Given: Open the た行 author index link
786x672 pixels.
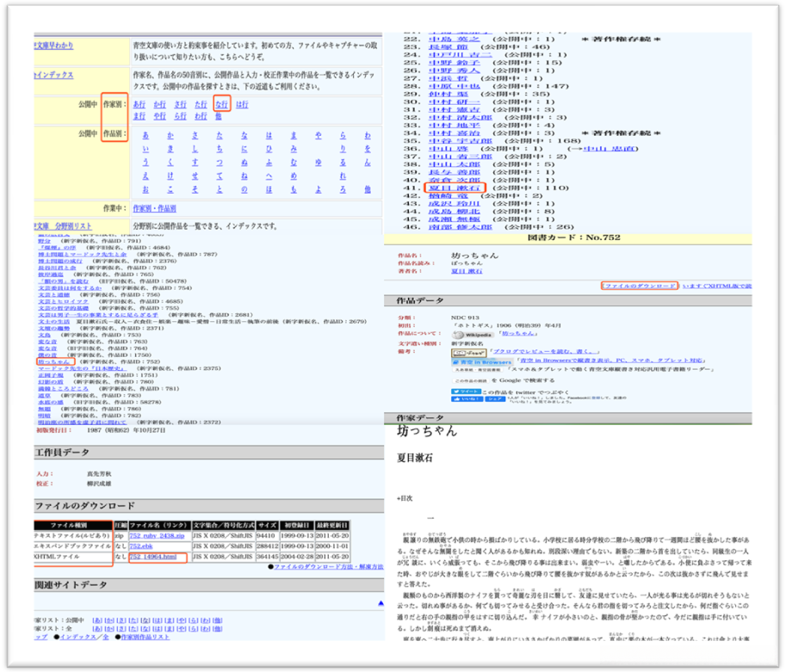Looking at the screenshot, I should coord(201,104).
